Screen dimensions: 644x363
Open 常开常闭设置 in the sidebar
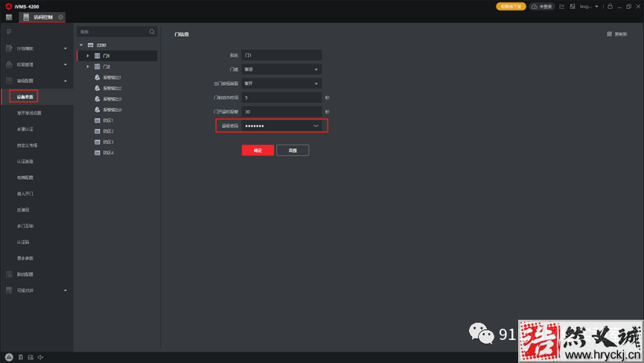tap(29, 113)
